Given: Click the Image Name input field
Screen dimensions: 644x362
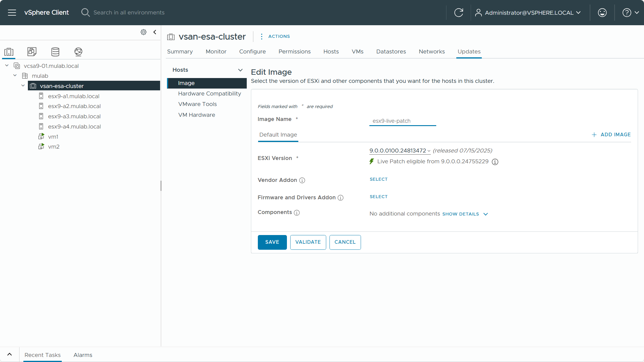Looking at the screenshot, I should 402,121.
